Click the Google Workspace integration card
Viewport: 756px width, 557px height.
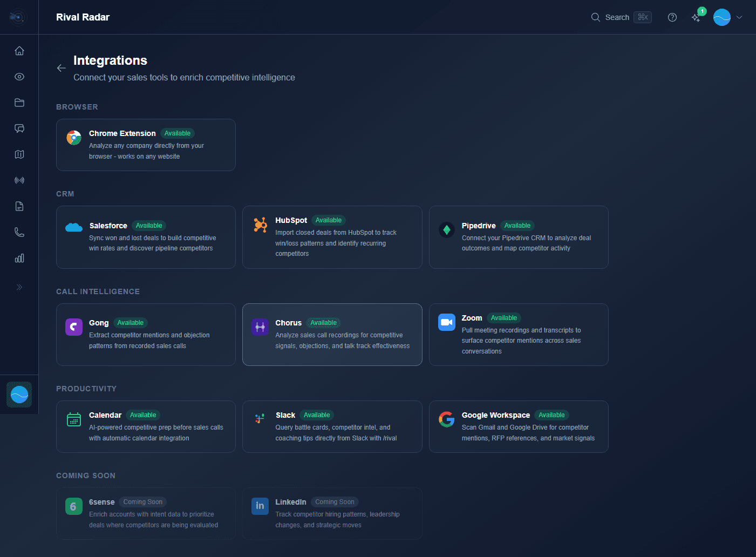click(518, 426)
